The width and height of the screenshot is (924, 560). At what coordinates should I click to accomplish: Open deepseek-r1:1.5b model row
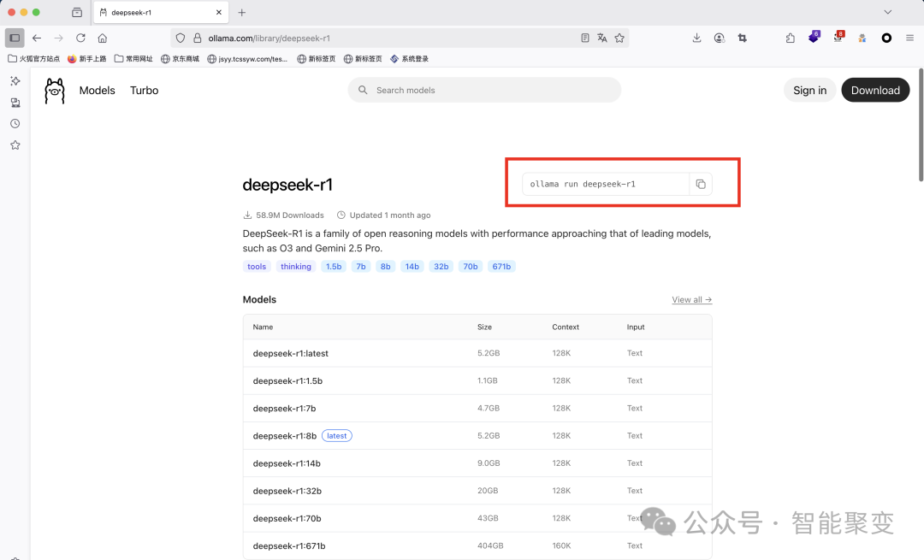coord(477,381)
